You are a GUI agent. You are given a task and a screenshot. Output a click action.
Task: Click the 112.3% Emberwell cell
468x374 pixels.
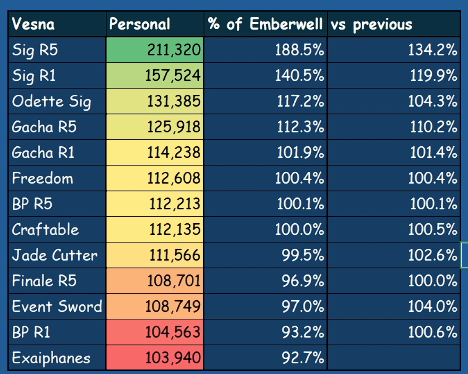point(266,127)
